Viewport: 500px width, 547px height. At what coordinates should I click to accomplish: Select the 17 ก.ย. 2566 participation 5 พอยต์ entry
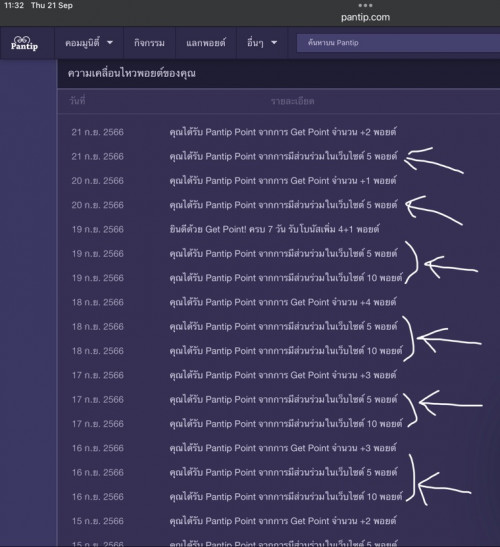point(283,399)
